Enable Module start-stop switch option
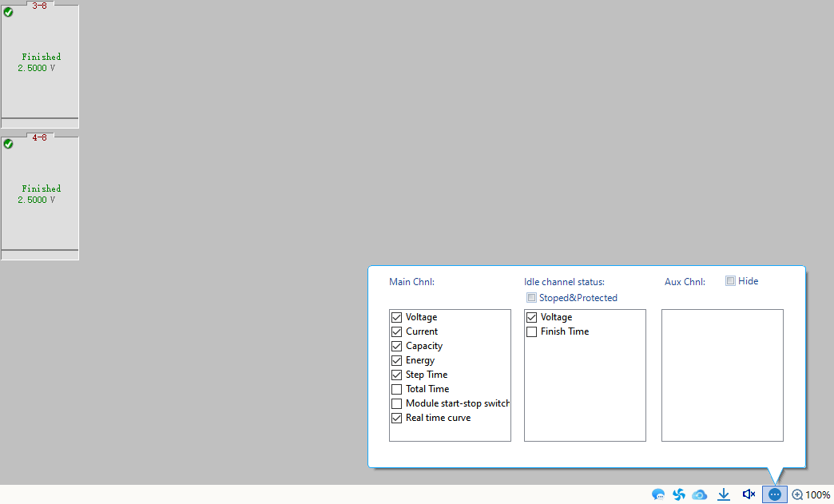The image size is (834, 504). click(396, 403)
